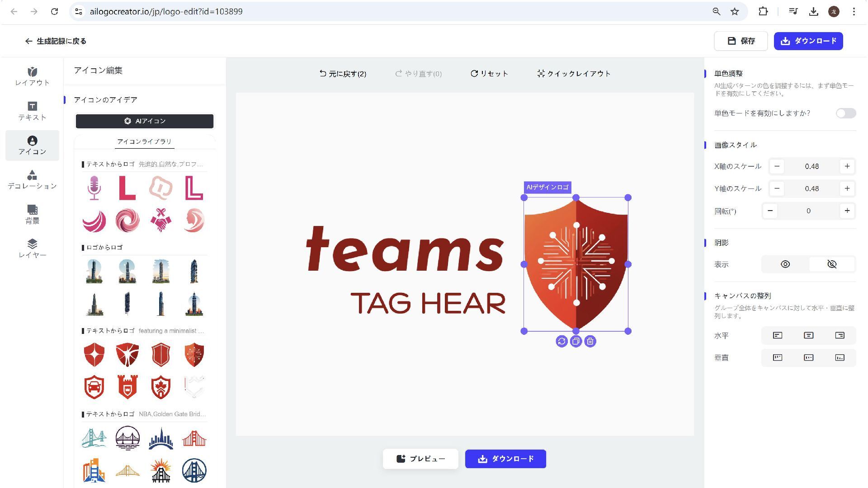Click bottom ダウンロード button under canvas
This screenshot has height=488, width=868.
pyautogui.click(x=505, y=459)
